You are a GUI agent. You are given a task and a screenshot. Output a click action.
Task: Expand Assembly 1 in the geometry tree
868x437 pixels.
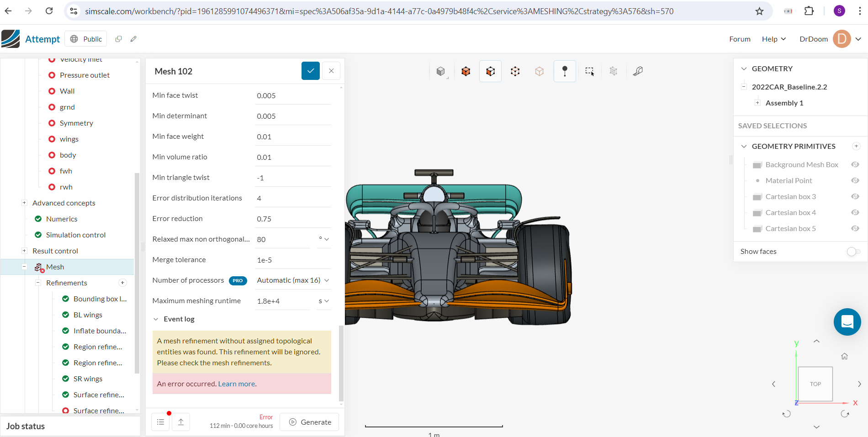tap(757, 103)
